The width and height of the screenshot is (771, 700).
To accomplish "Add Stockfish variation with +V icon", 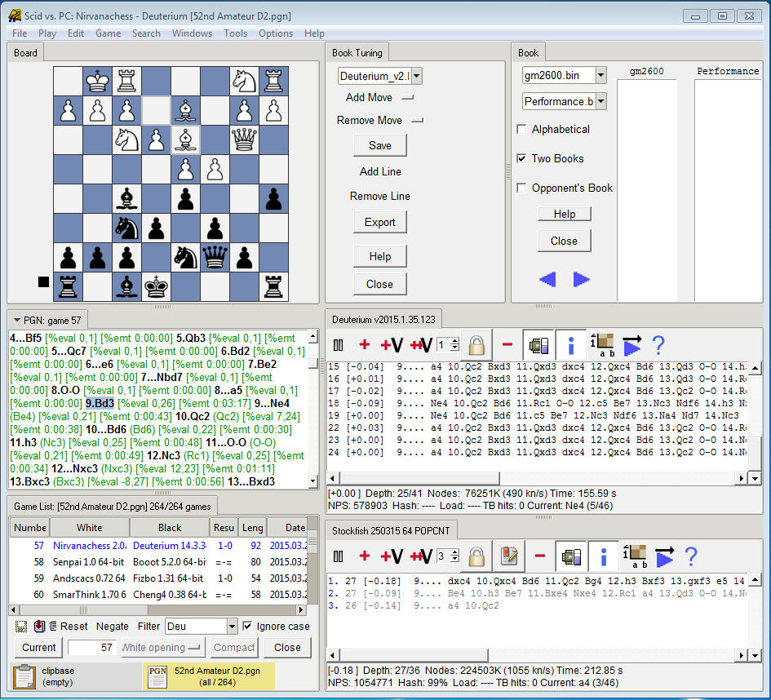I will [392, 556].
